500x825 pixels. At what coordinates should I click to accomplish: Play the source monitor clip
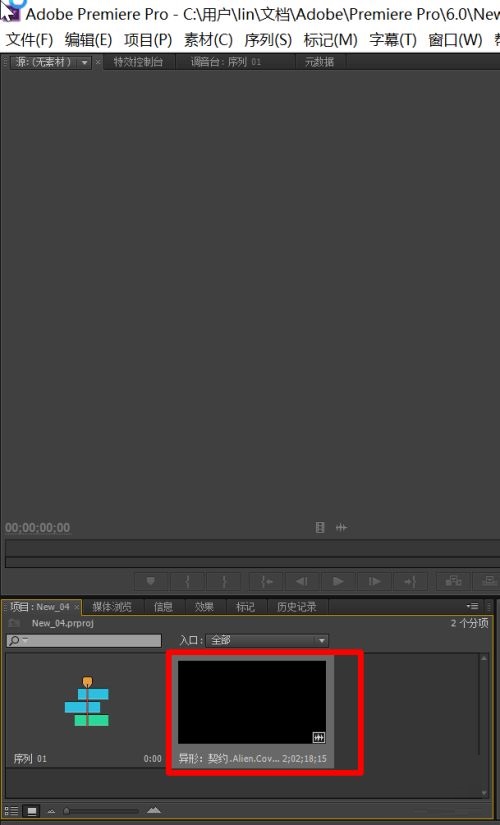tap(338, 581)
